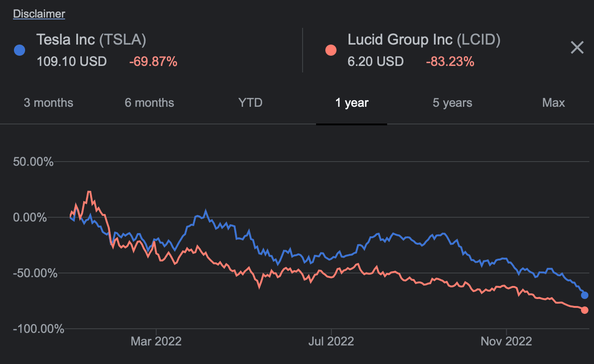The height and width of the screenshot is (364, 594).
Task: Switch to the 5 years view
Action: tap(452, 103)
